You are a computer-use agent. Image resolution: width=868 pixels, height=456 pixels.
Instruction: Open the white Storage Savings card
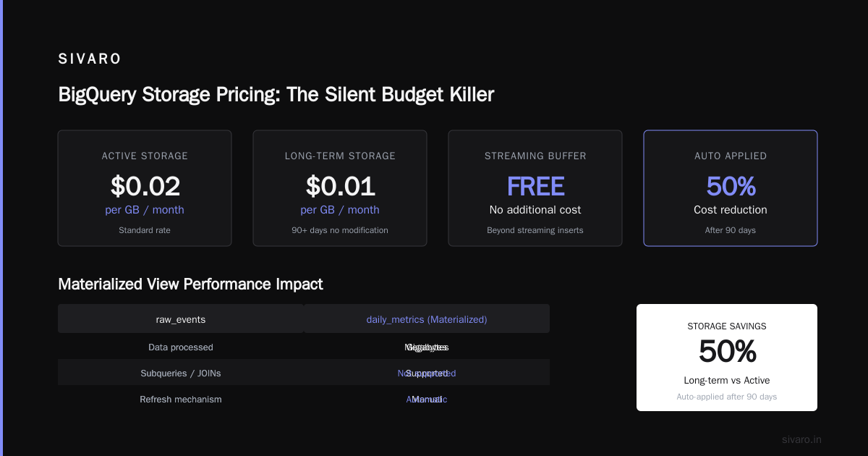[727, 358]
